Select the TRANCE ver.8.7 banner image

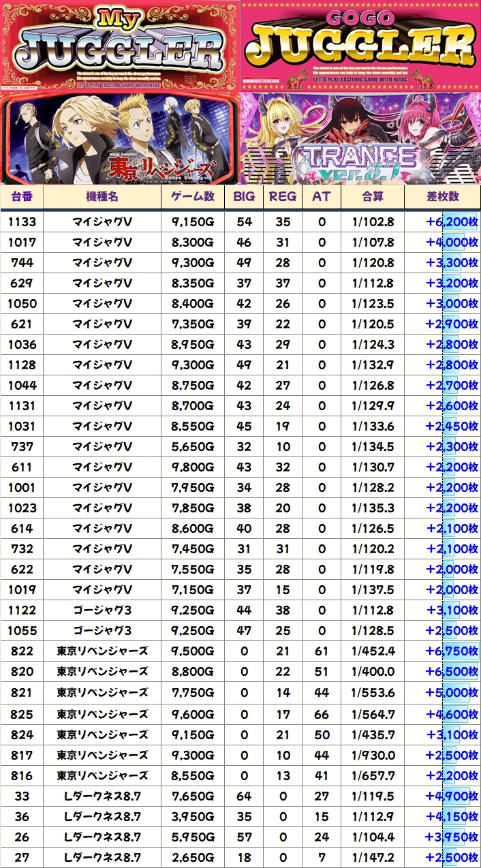tap(360, 138)
